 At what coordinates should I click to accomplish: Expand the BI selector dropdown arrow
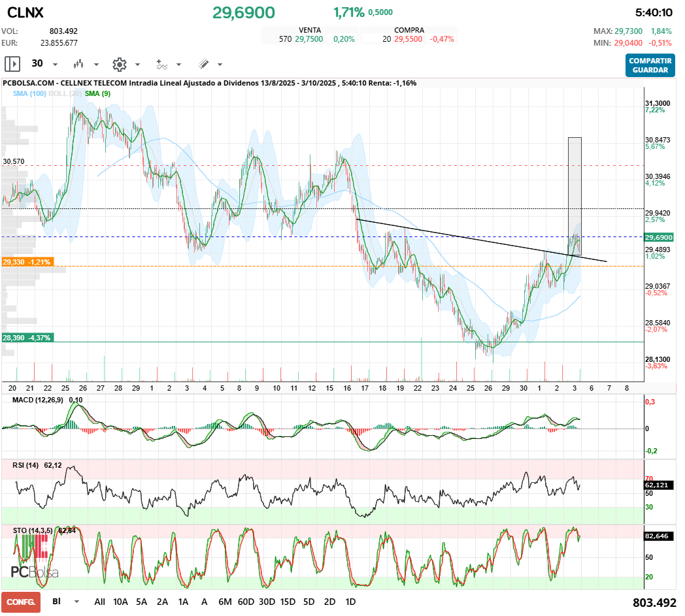76,602
